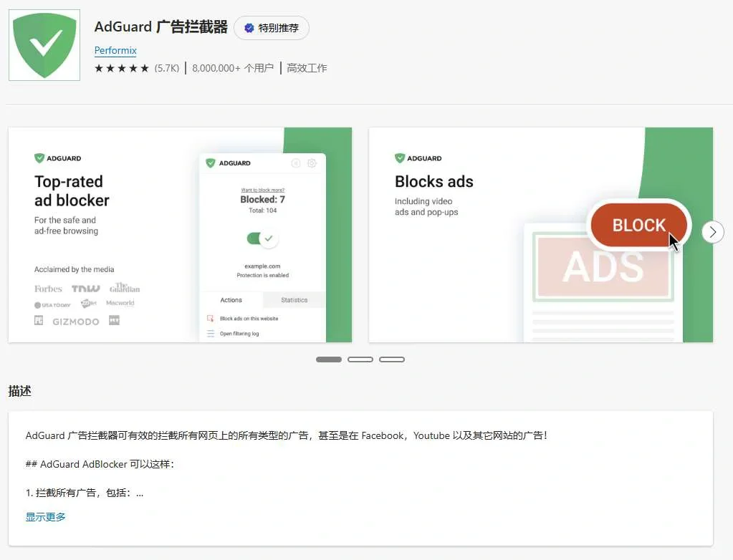Viewport: 733px width, 560px height.
Task: Click the 特别推荐 featured badge
Action: pyautogui.click(x=272, y=28)
